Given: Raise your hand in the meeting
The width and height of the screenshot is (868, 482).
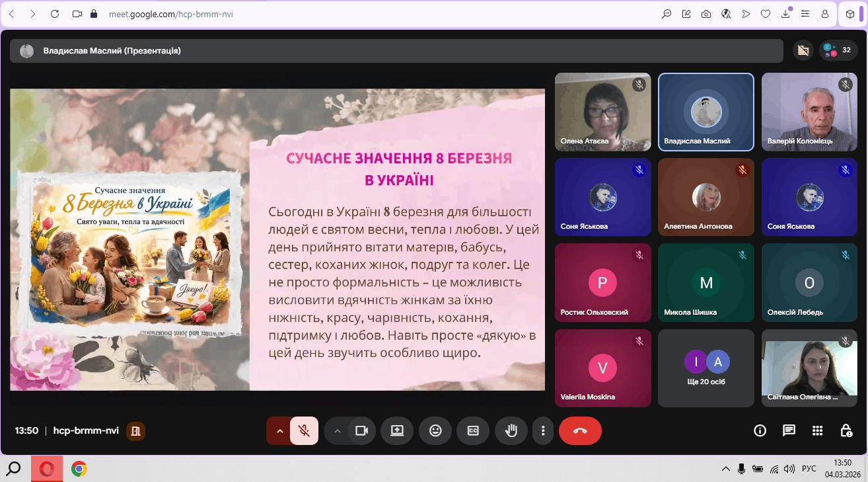Looking at the screenshot, I should (x=511, y=430).
